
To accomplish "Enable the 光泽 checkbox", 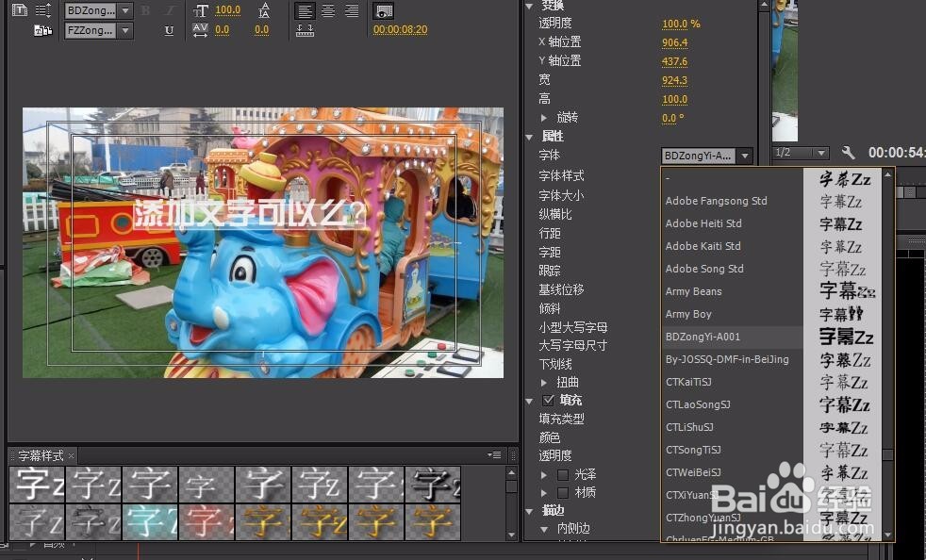I will (563, 474).
